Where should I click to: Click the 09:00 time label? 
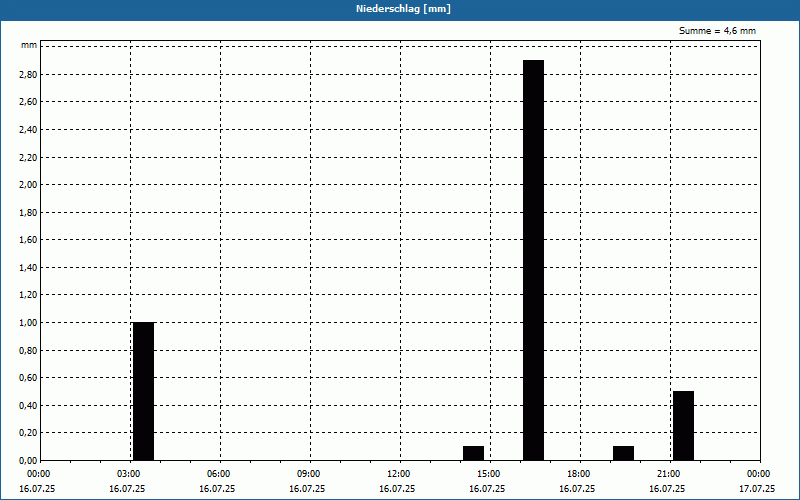[x=309, y=474]
